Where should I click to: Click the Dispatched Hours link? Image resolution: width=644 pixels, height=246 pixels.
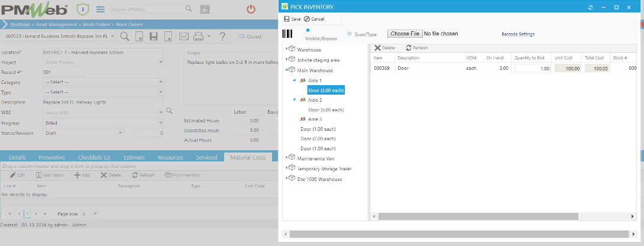point(202,130)
